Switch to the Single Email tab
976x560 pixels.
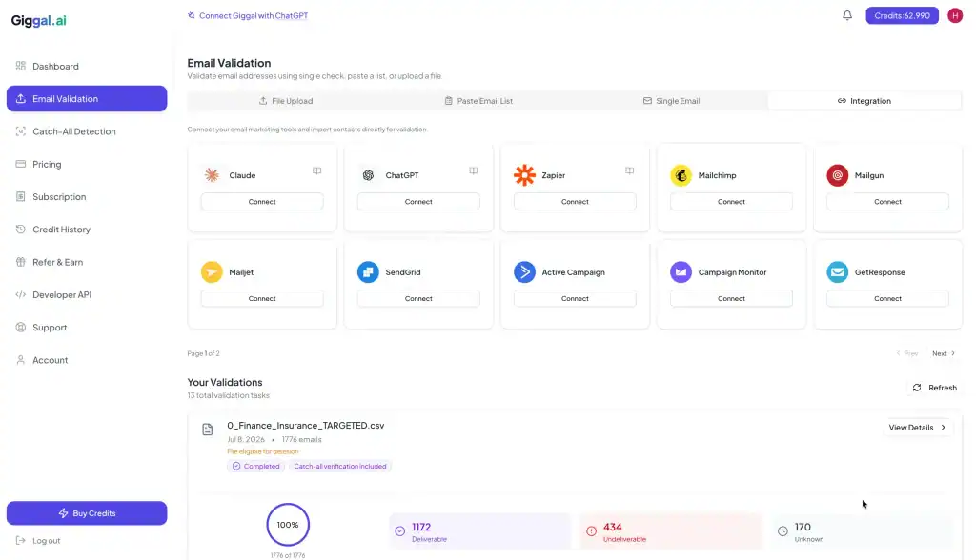tap(672, 101)
